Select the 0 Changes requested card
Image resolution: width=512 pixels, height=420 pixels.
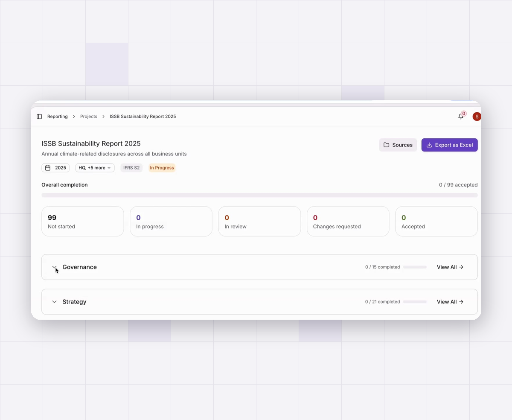[348, 221]
